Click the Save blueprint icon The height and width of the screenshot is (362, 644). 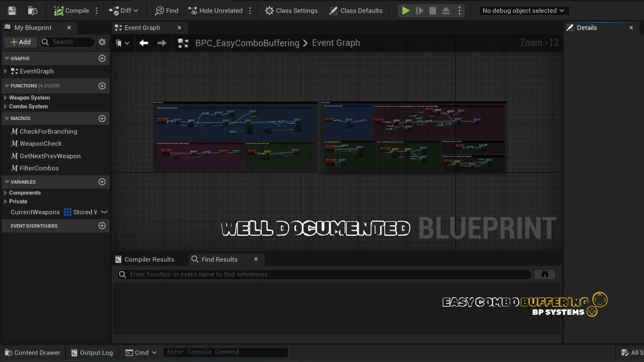point(12,11)
